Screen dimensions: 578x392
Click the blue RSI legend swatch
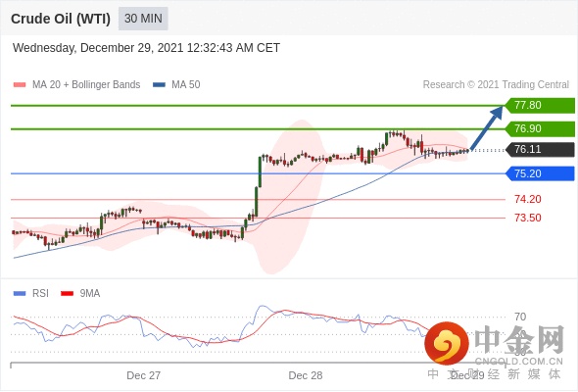(20, 294)
